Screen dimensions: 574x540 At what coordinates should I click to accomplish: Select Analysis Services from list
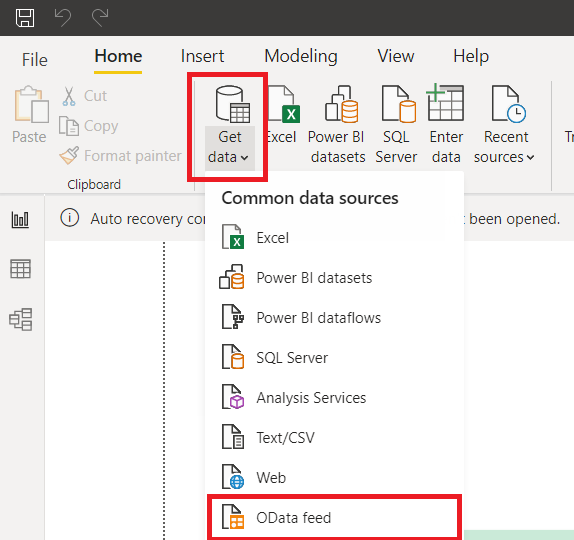(x=335, y=398)
